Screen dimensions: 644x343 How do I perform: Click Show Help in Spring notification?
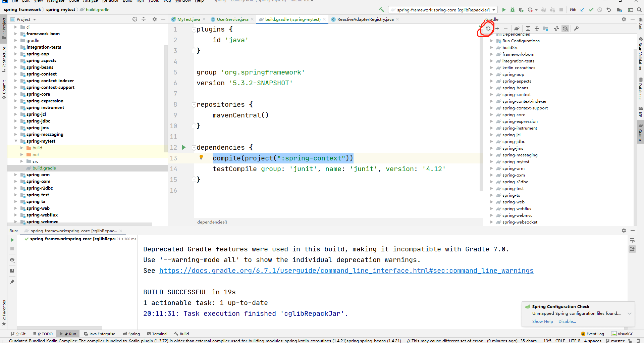[x=542, y=322]
